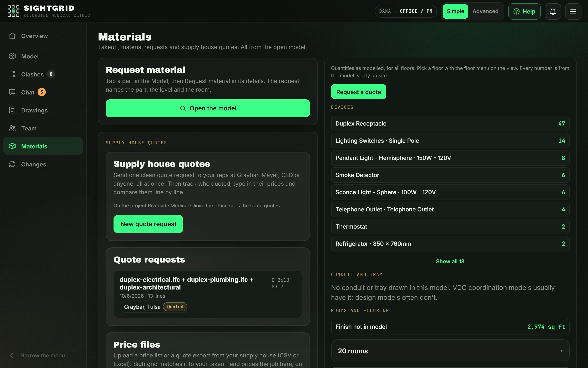Select the Telephone Outlet row

click(450, 209)
